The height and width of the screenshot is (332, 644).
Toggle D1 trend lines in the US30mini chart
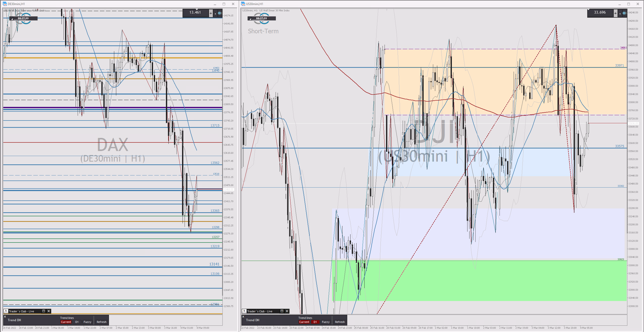(x=315, y=322)
